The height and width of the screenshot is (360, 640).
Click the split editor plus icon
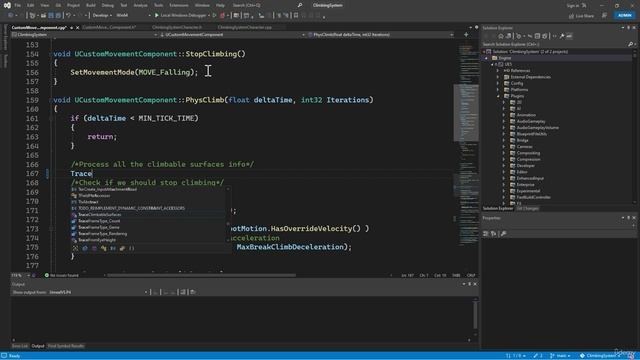click(x=466, y=35)
